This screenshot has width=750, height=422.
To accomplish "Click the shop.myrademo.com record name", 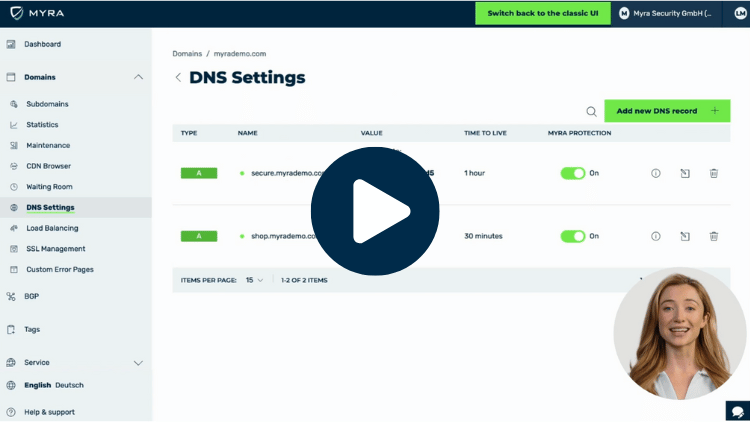I will (x=284, y=236).
